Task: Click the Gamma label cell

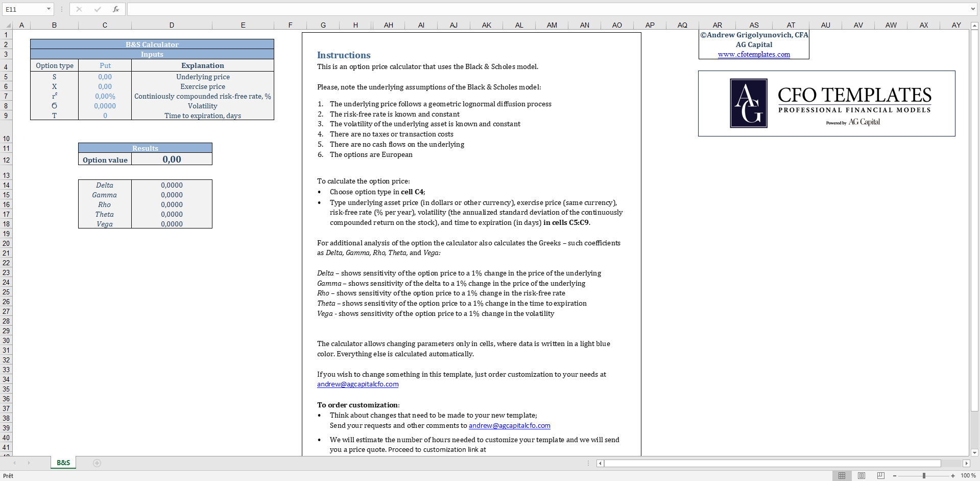Action: point(105,195)
